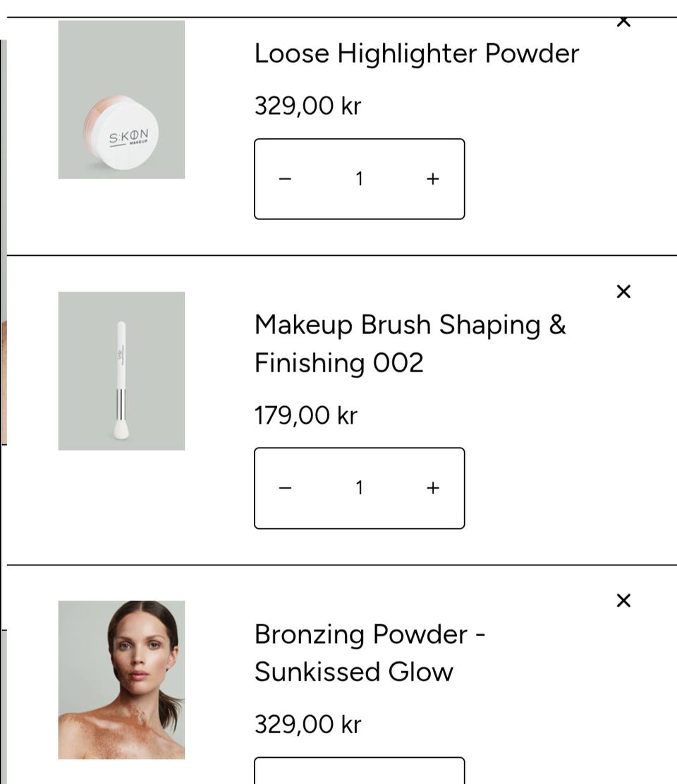Click the 179,00 kr price
The image size is (677, 784).
(306, 415)
